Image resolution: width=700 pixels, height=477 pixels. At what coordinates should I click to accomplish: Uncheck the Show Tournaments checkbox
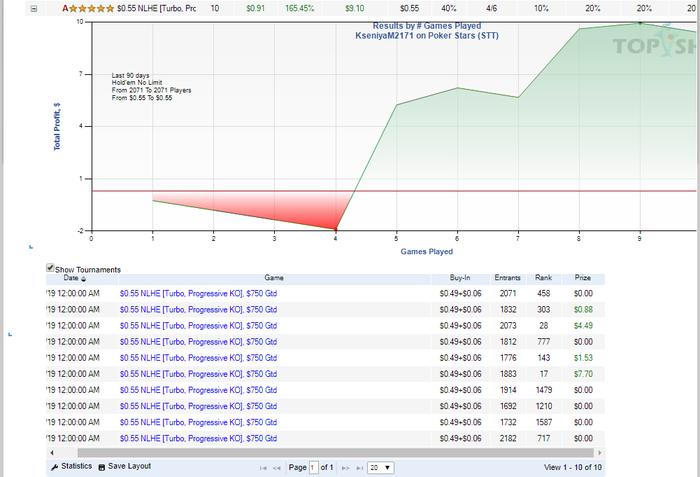coord(50,268)
